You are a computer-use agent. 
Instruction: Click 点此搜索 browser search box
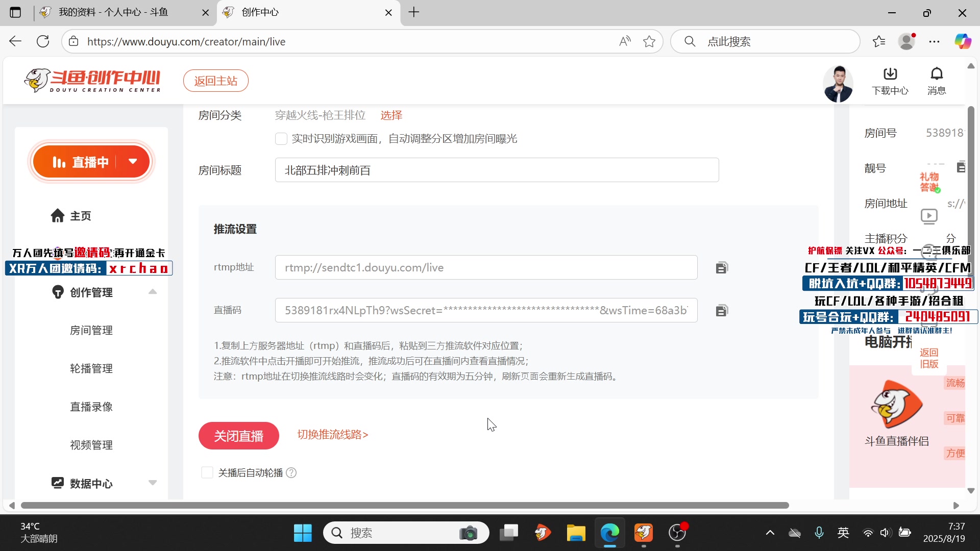tap(766, 41)
